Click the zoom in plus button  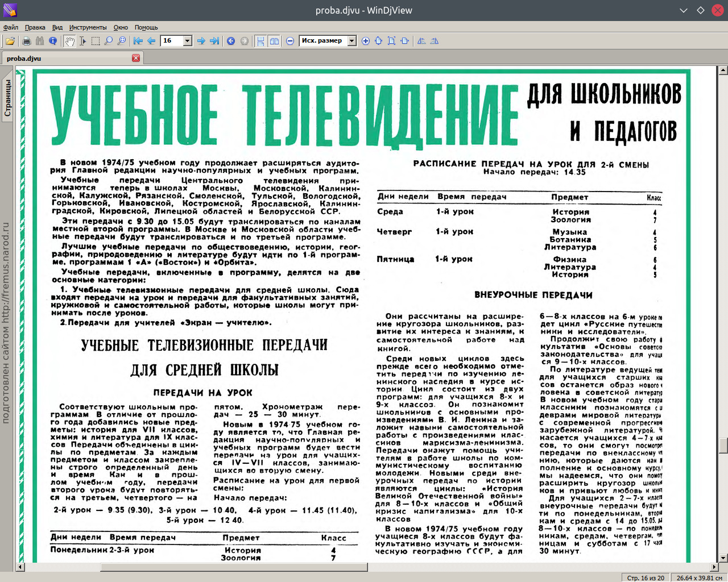[366, 41]
